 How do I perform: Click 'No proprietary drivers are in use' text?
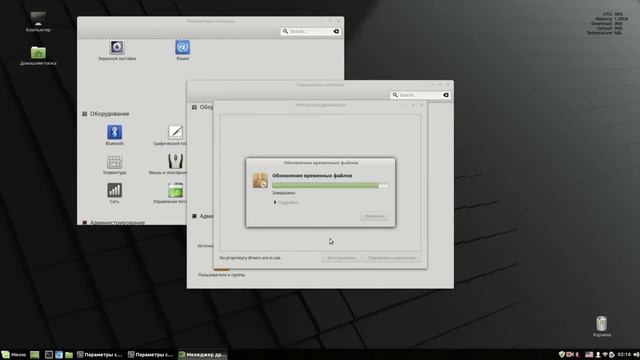point(250,258)
